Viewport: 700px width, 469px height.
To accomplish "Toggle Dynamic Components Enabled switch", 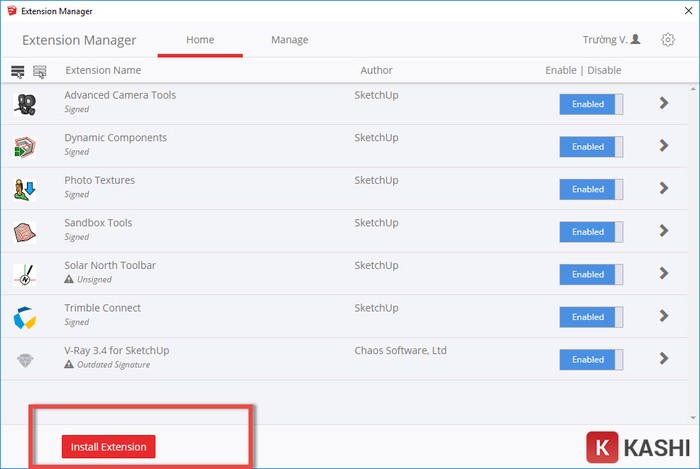I will click(x=591, y=147).
